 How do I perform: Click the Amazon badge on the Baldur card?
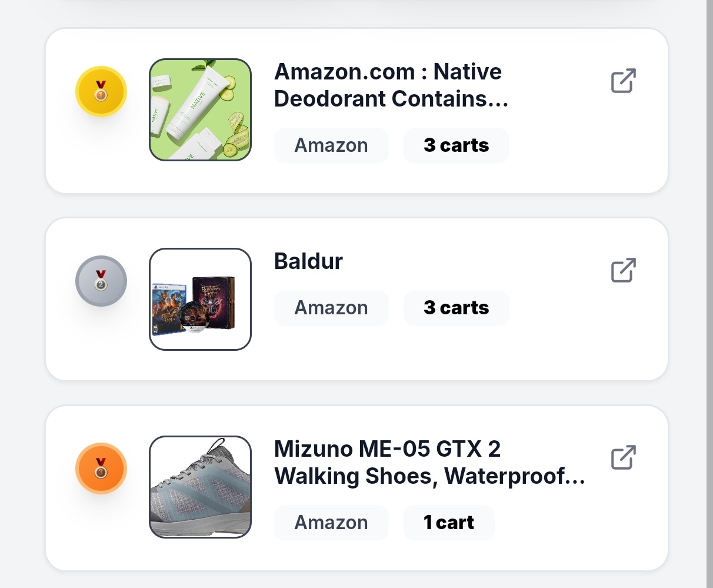tap(331, 307)
